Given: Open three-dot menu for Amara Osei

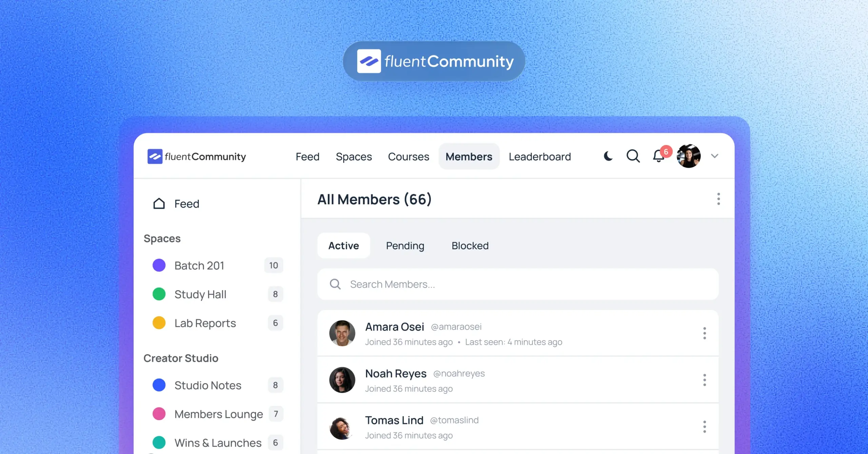Looking at the screenshot, I should point(705,333).
